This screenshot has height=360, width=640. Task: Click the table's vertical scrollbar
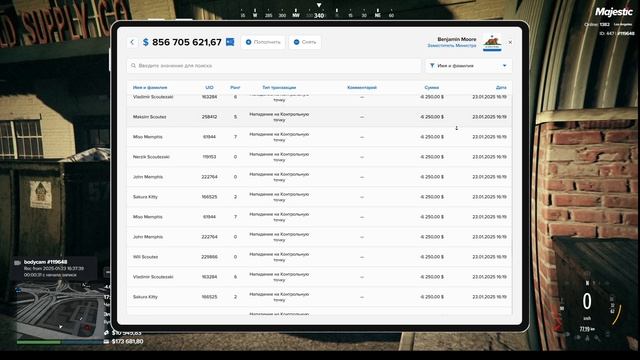(x=512, y=204)
